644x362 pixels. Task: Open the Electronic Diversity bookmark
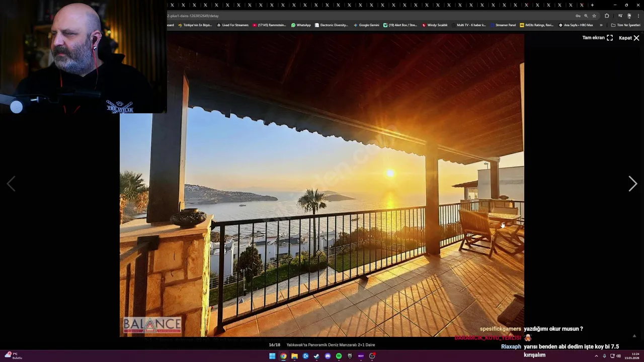331,25
